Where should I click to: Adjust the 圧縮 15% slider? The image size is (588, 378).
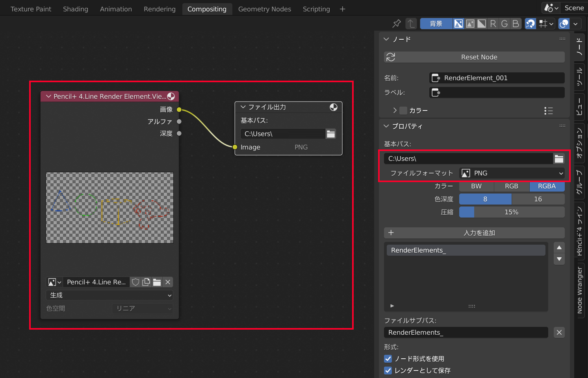(x=511, y=212)
